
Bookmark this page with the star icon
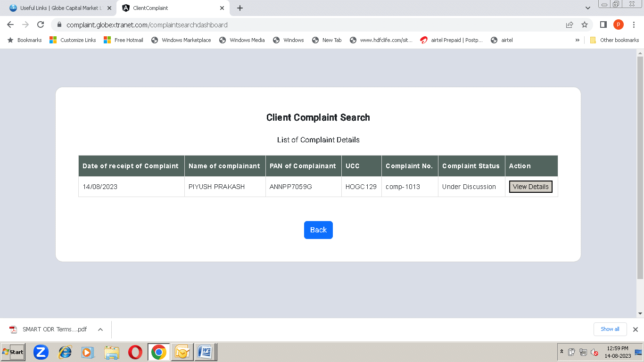coord(585,25)
